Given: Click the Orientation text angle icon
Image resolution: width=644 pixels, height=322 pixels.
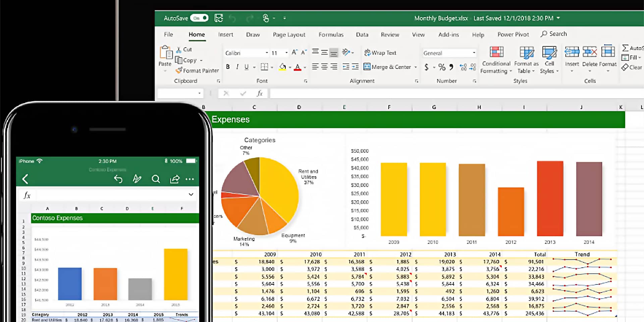Looking at the screenshot, I should pos(346,52).
